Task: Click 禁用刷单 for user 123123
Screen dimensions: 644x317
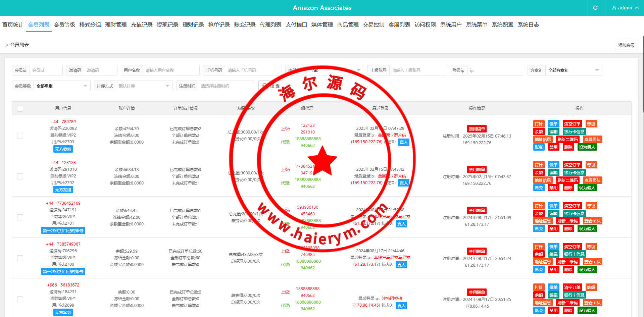Action: (477, 170)
